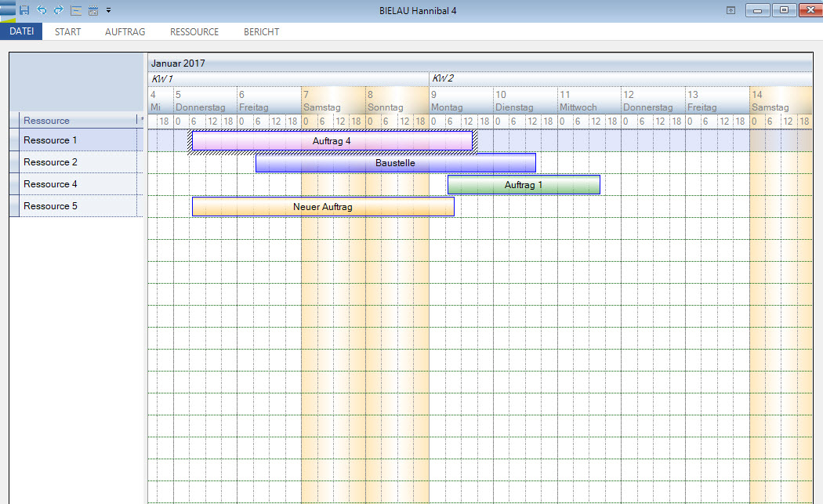The image size is (823, 504).
Task: Open the AUFTRAG ribbon tab
Action: pyautogui.click(x=125, y=32)
